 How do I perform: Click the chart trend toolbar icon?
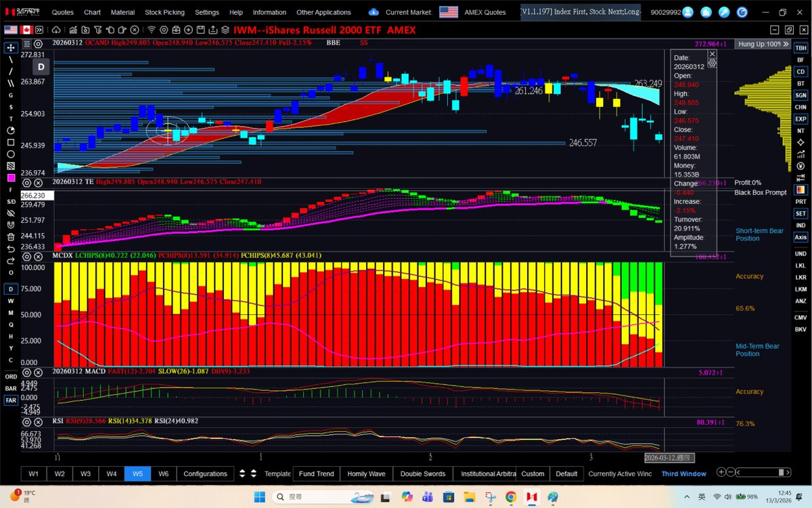click(73, 30)
